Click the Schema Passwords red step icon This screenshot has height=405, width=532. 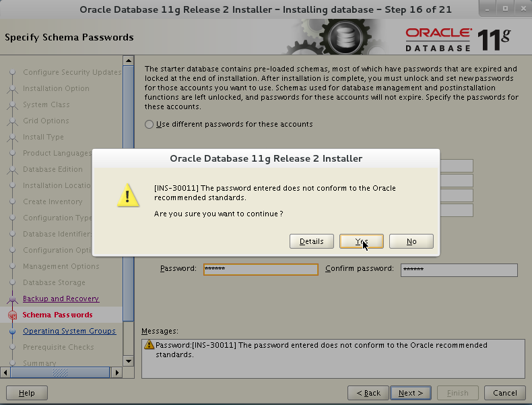tap(13, 315)
